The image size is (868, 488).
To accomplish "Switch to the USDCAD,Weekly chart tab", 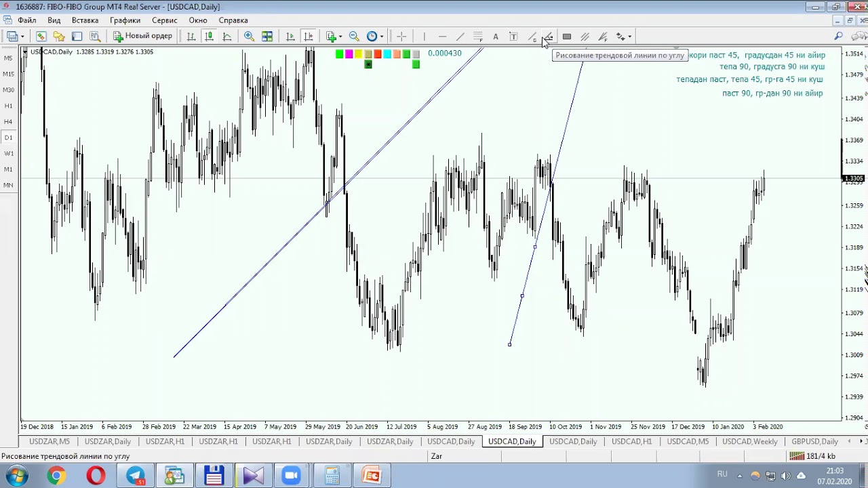I will (x=750, y=441).
